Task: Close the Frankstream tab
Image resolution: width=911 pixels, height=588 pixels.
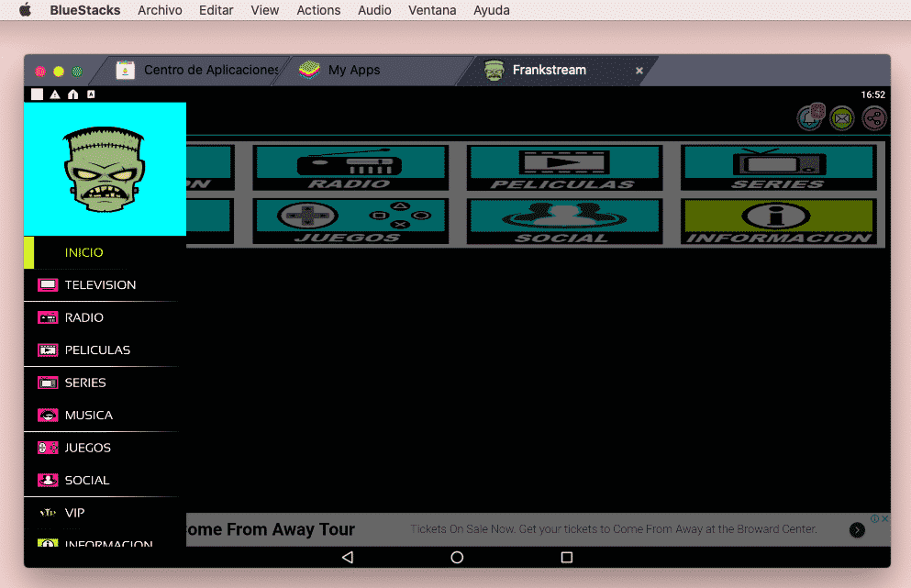Action: (639, 71)
